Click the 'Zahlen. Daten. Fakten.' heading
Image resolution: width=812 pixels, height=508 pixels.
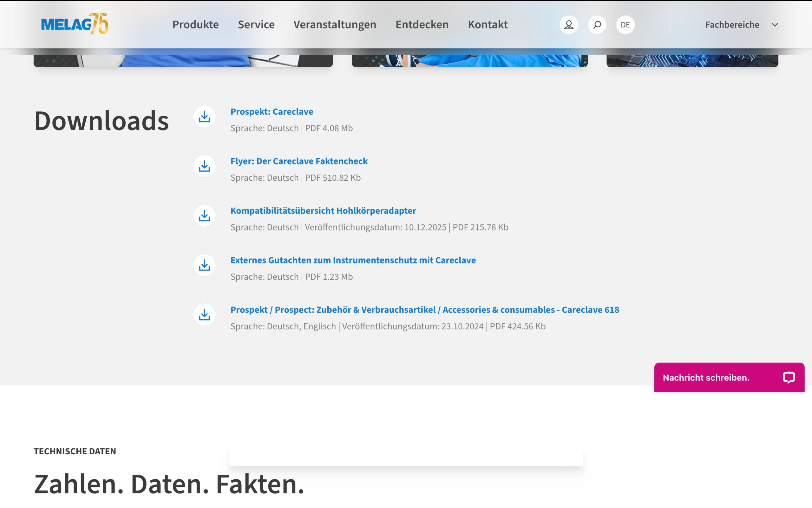pyautogui.click(x=169, y=484)
